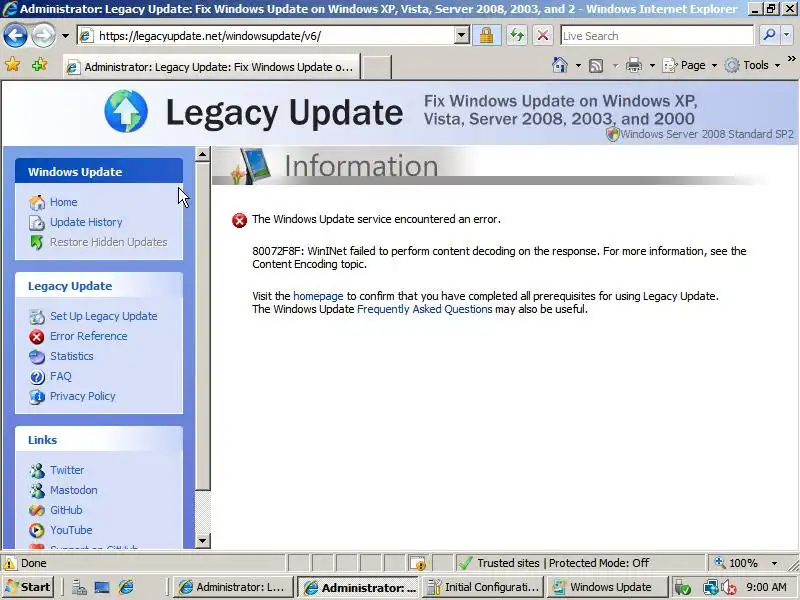Click the address bar URL field
The height and width of the screenshot is (600, 800).
266,36
